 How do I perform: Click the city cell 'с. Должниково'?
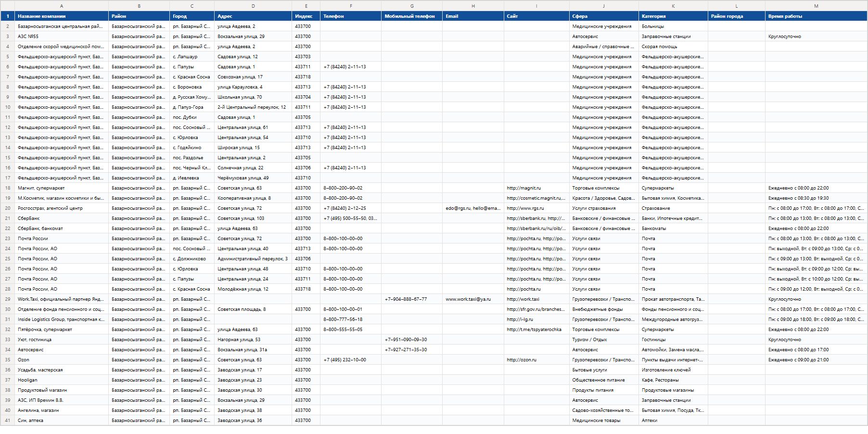tap(192, 259)
